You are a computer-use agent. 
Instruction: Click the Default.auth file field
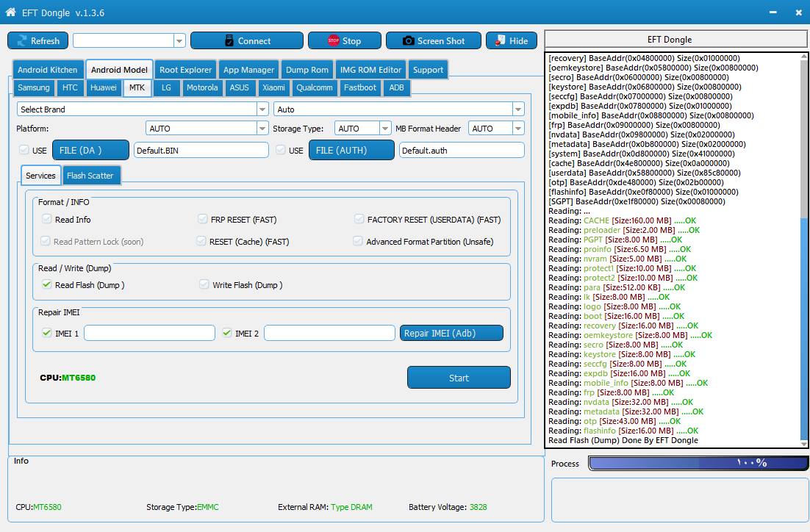point(462,151)
